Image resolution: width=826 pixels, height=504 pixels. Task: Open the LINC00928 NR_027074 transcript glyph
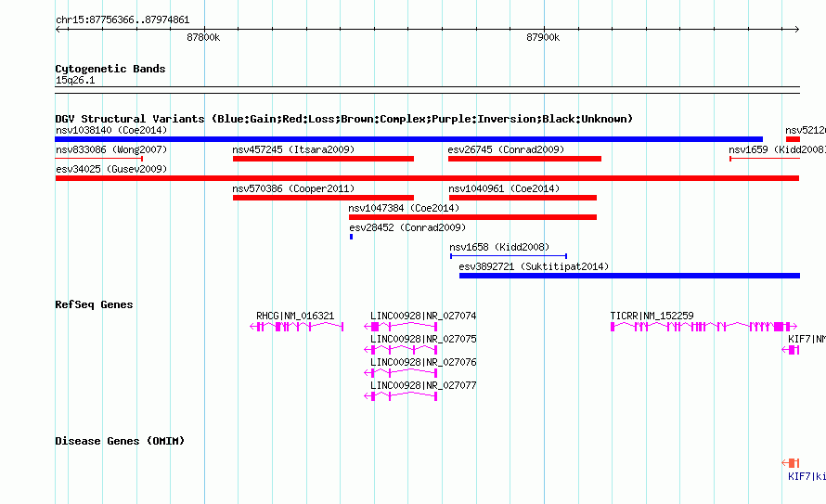click(x=401, y=327)
